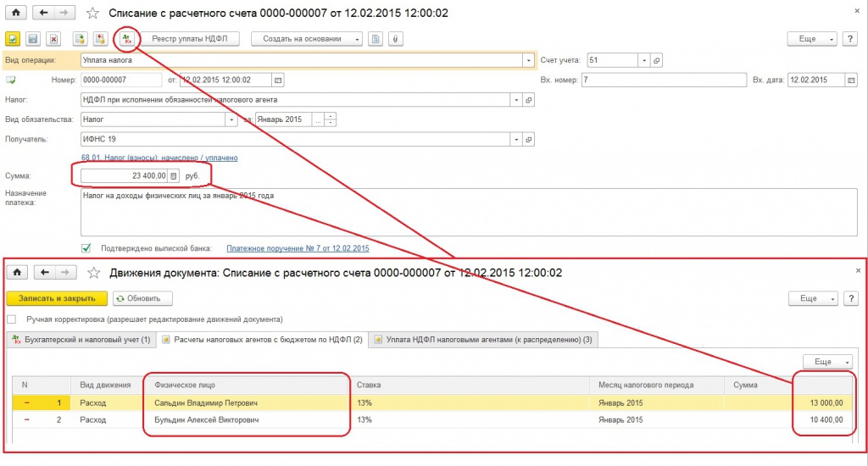Click the Записать и закрыть button
868x466 pixels.
pyautogui.click(x=57, y=298)
